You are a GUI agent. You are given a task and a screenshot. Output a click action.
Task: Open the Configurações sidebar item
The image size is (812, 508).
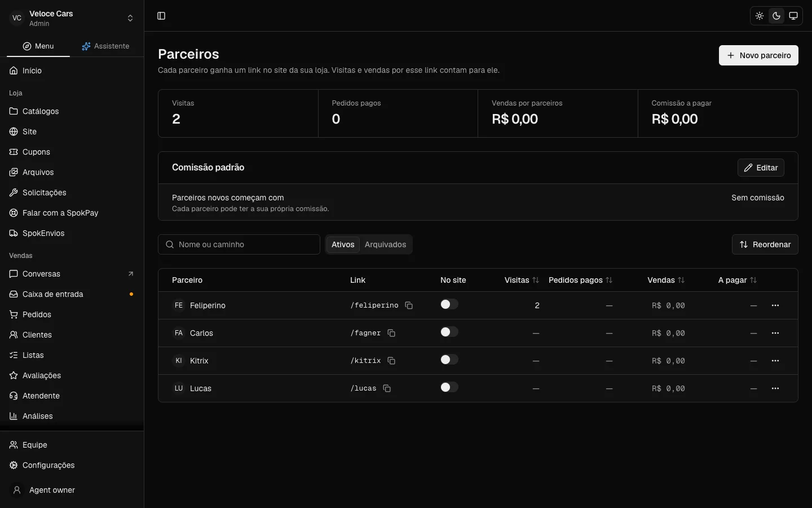coord(72,465)
